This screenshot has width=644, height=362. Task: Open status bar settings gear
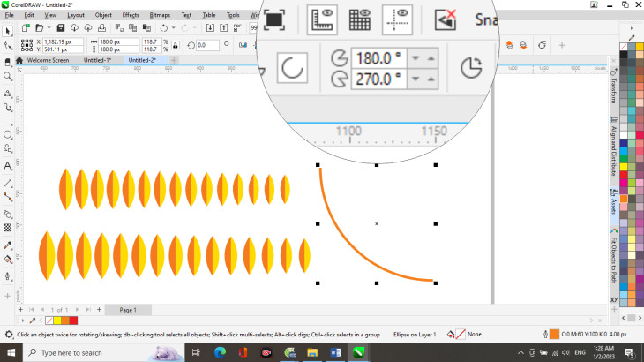point(9,335)
